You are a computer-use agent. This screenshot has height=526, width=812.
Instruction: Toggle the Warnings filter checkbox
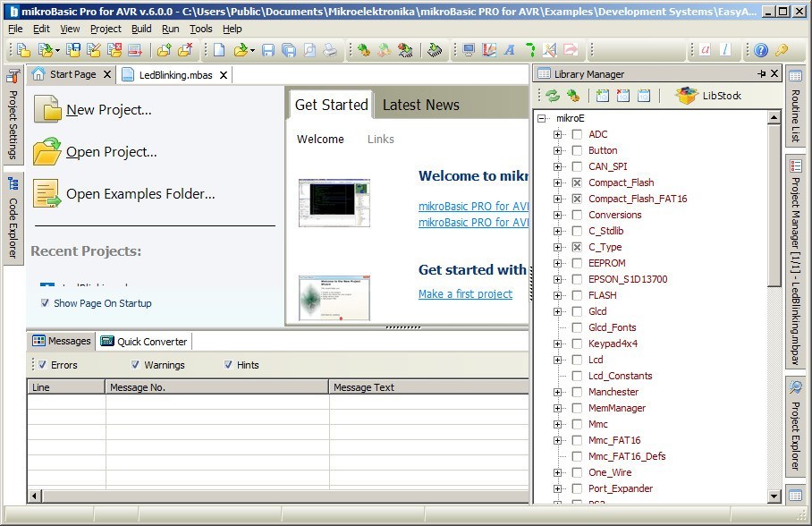(135, 365)
